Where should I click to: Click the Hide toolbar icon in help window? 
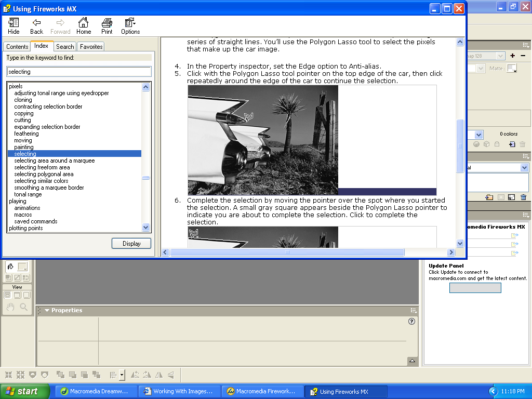(x=14, y=26)
